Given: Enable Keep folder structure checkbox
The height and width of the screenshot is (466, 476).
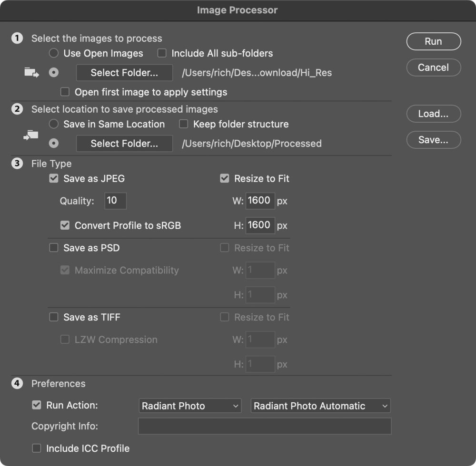Looking at the screenshot, I should coord(184,124).
